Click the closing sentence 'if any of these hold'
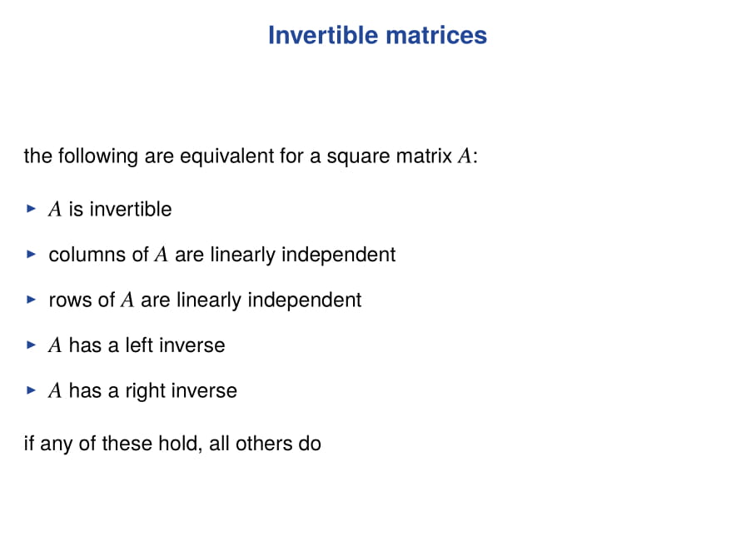 172,443
